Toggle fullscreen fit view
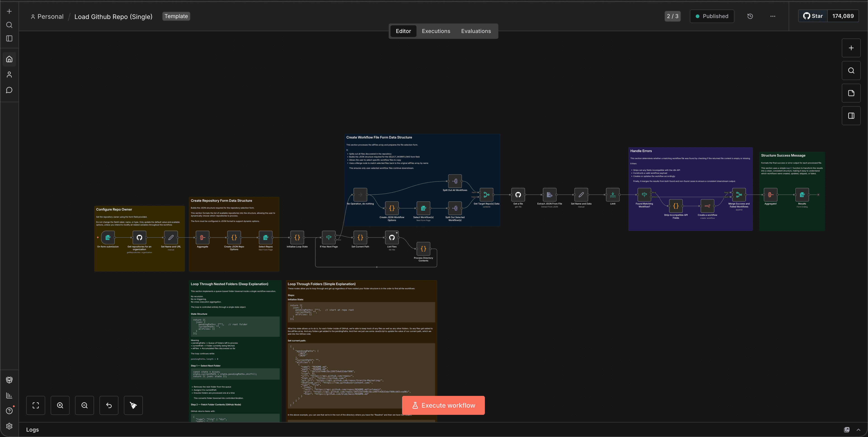868x437 pixels. click(x=35, y=405)
